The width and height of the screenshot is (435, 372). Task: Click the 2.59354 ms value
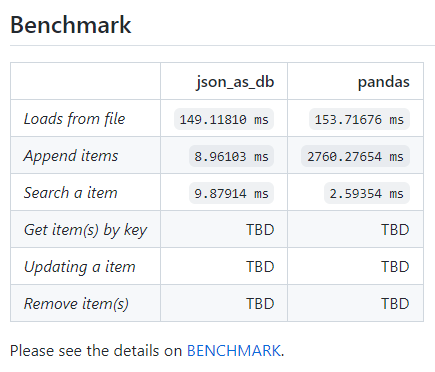[x=367, y=193]
